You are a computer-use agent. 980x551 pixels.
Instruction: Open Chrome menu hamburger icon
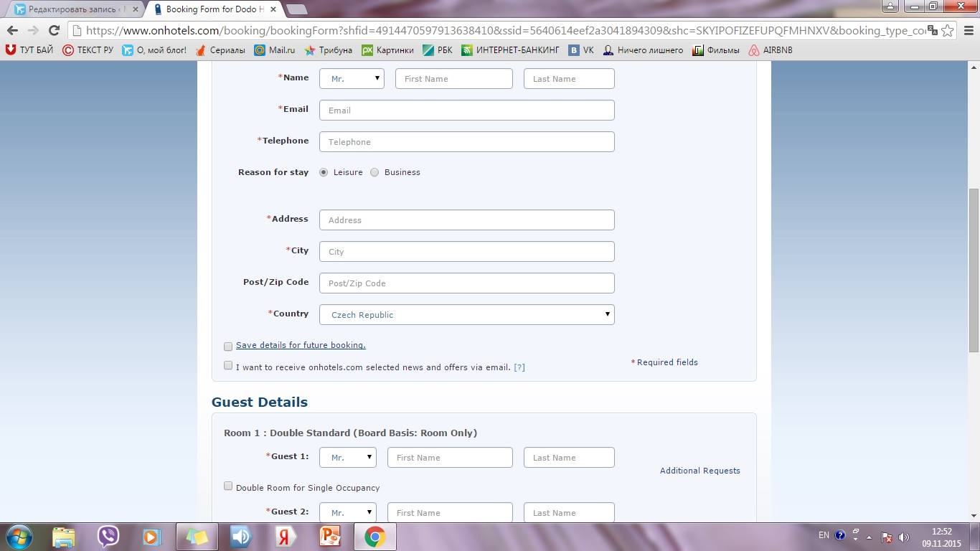(x=968, y=30)
